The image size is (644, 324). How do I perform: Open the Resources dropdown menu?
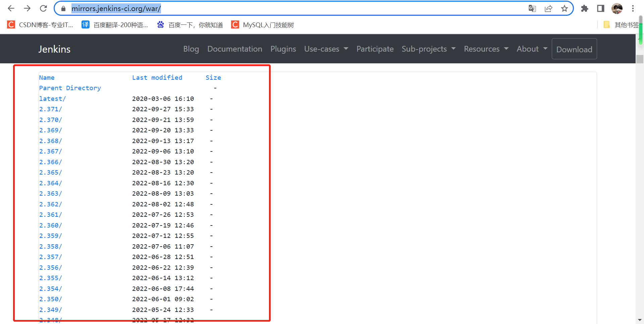pos(486,49)
